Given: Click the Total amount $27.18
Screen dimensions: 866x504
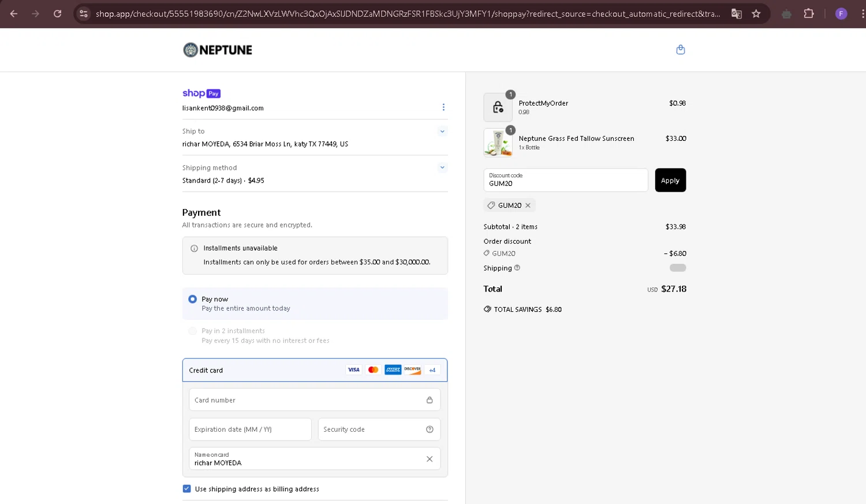Looking at the screenshot, I should coord(674,289).
